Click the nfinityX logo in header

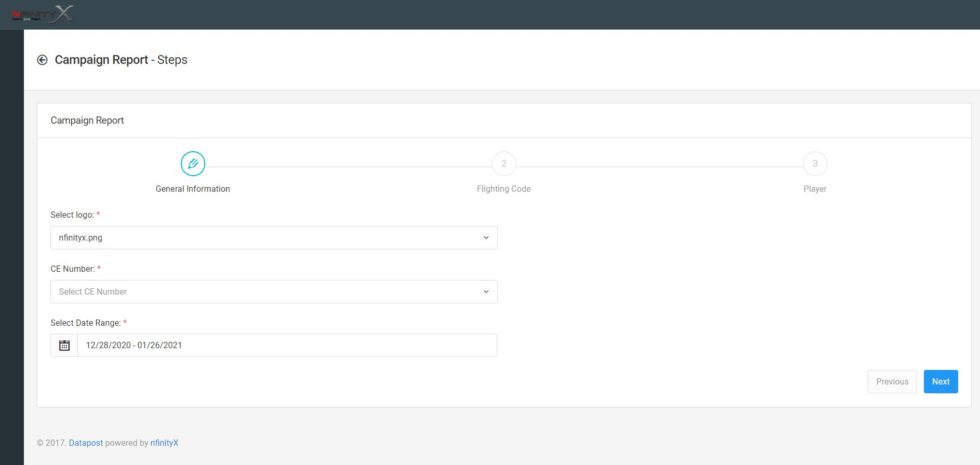(x=42, y=13)
